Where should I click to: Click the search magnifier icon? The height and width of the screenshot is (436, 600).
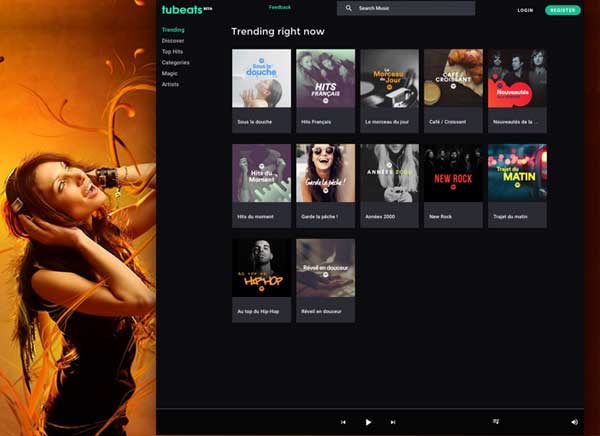[349, 9]
